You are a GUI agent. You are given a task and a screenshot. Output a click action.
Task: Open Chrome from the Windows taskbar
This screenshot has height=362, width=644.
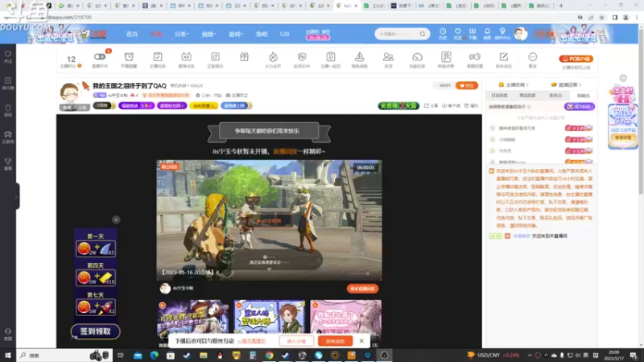[269, 356]
